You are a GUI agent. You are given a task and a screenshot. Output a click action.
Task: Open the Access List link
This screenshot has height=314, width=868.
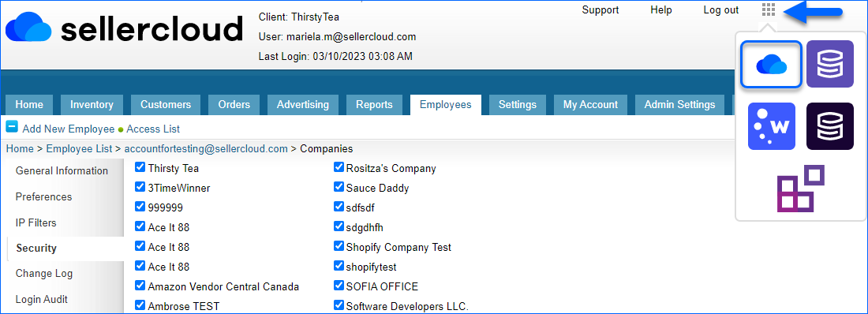click(153, 129)
